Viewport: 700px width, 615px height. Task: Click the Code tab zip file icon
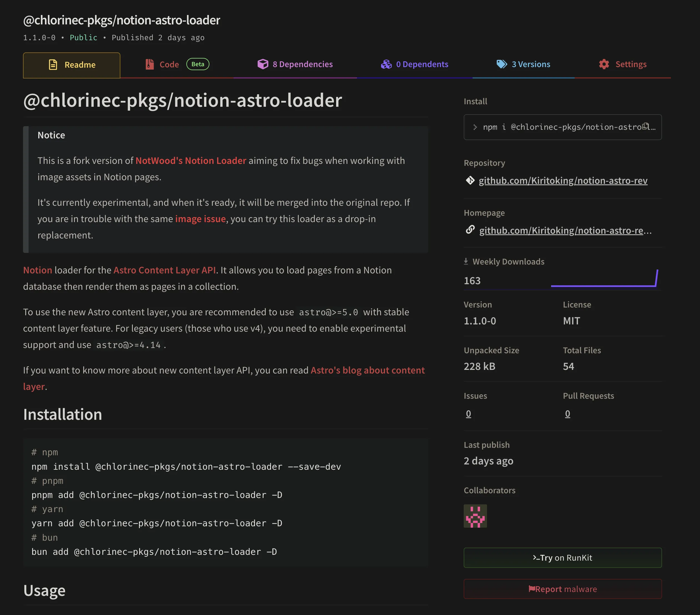point(150,64)
